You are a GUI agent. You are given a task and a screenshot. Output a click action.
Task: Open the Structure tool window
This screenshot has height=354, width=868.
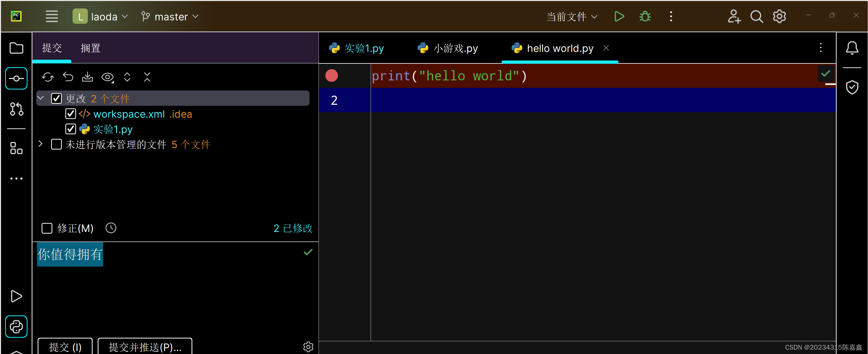pos(16,148)
